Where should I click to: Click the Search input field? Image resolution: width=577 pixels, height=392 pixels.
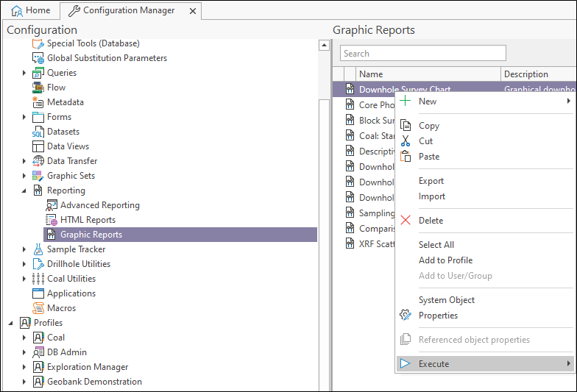click(x=423, y=53)
